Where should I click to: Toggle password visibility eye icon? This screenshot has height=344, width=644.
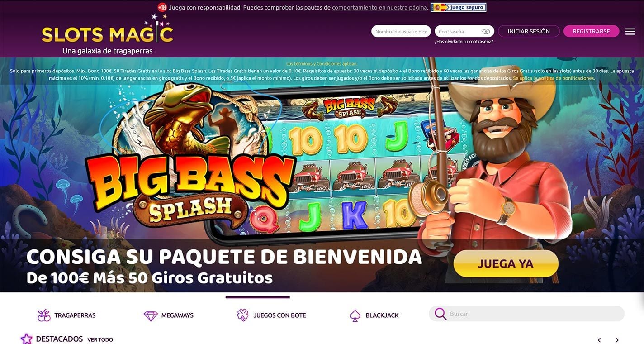(x=486, y=31)
